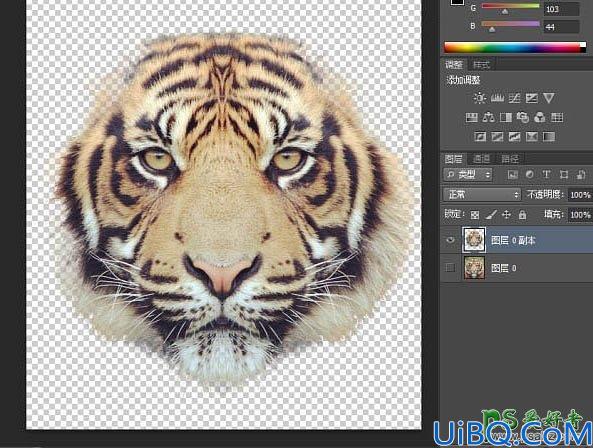The image size is (593, 448).
Task: Add a Posterize adjustment layer
Action: click(x=497, y=136)
